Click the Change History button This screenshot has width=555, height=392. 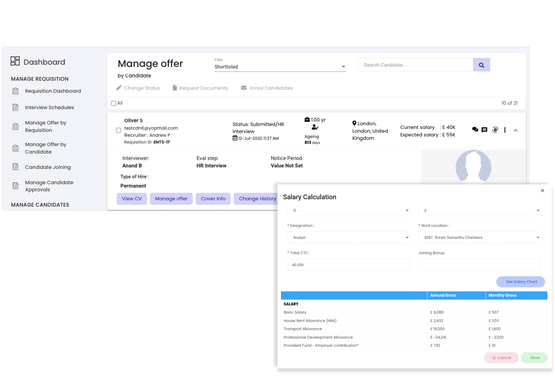(x=256, y=199)
